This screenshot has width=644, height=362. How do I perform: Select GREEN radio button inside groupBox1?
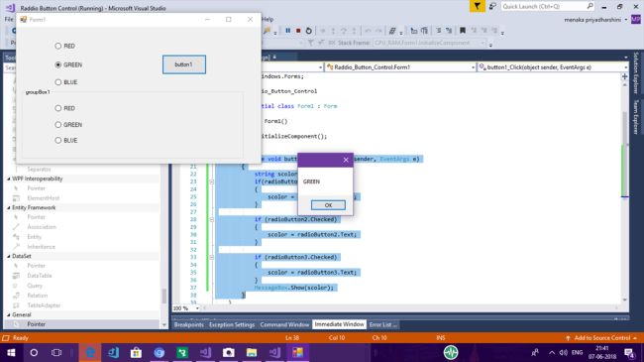57,125
